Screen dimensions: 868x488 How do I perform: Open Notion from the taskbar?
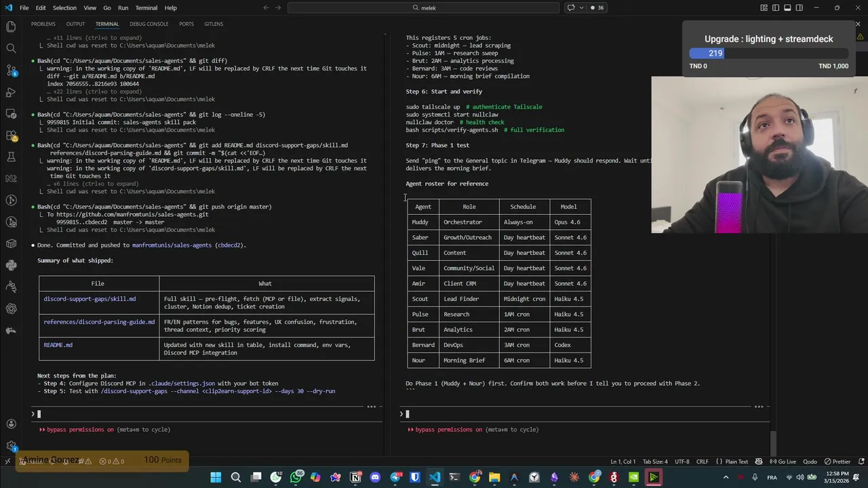(355, 477)
